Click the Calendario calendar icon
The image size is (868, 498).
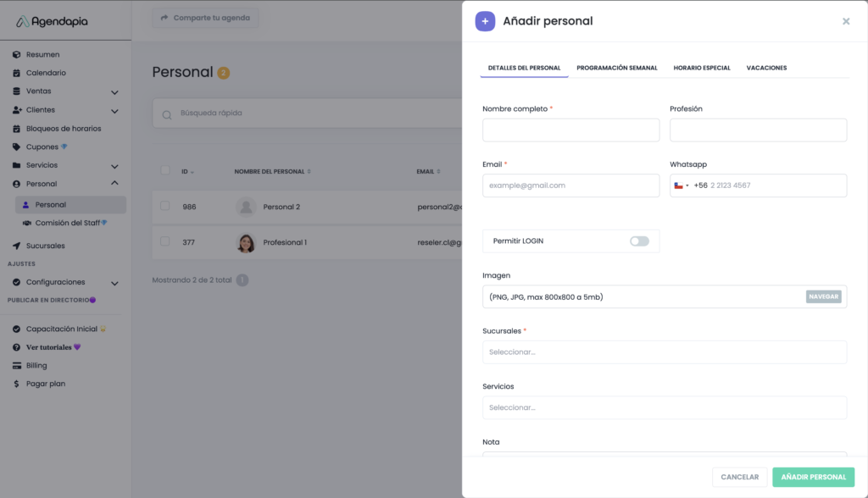click(17, 73)
